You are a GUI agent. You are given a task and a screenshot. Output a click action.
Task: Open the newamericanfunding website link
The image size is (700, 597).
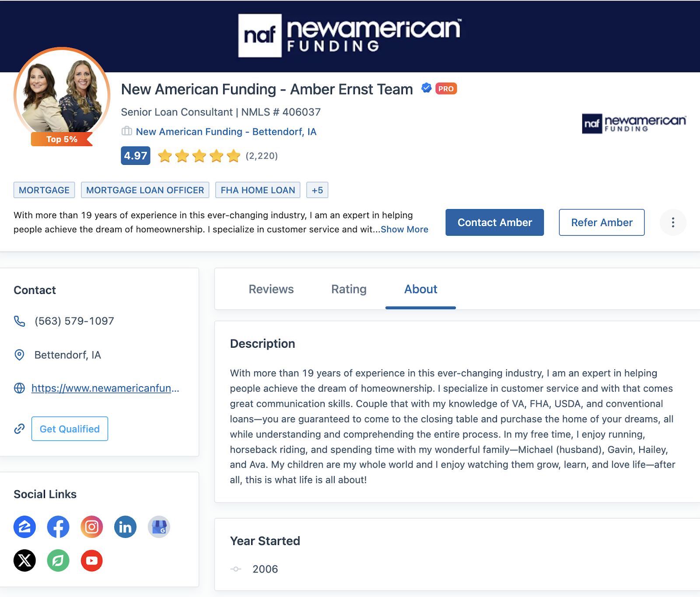(105, 388)
